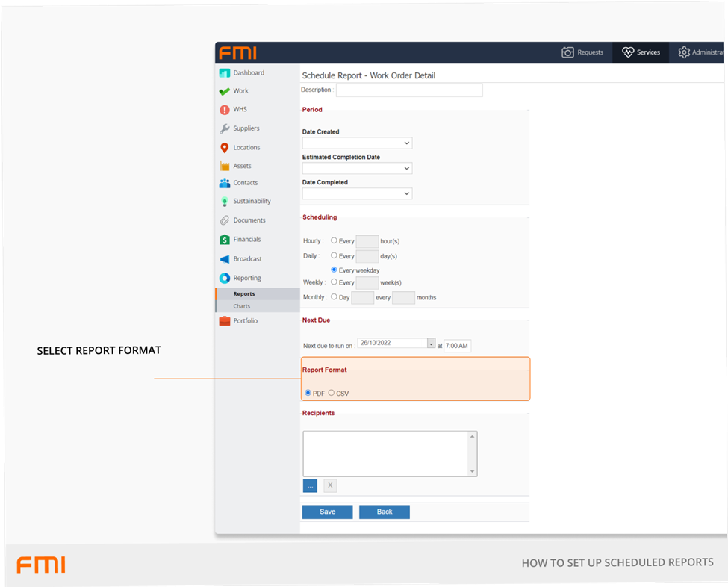Open the Estimated Completion Date dropdown

[x=357, y=169]
